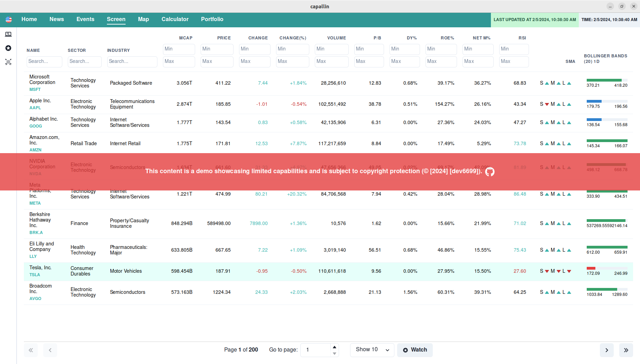Click the red mid-term SMA arrow in the Tesla row
This screenshot has width=640, height=364.
coord(558,271)
